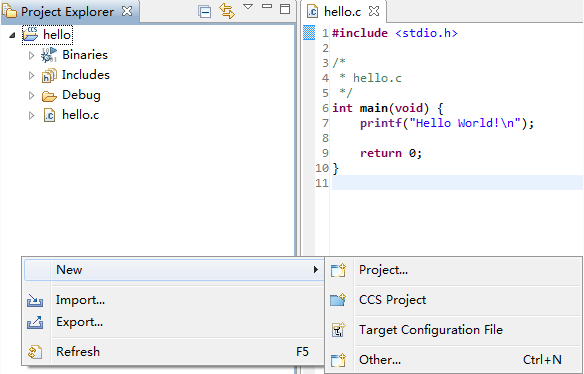Maximize the Project Explorer view
The height and width of the screenshot is (374, 584).
285,9
